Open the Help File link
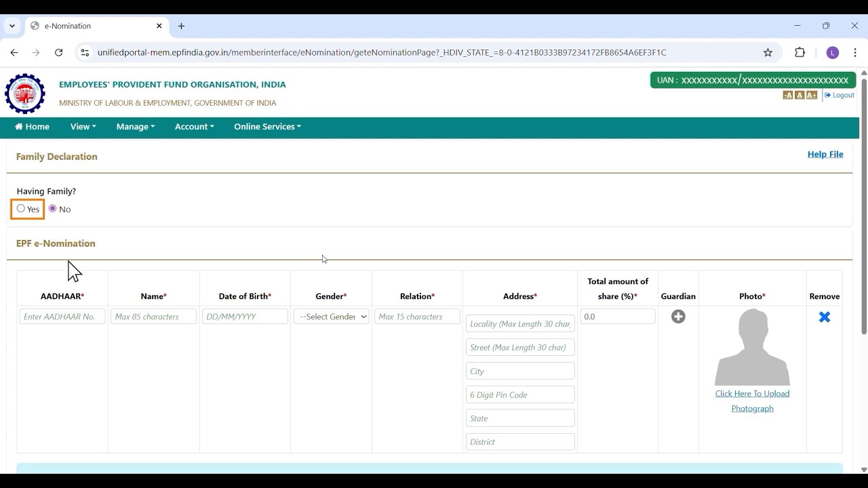This screenshot has height=488, width=868. [x=825, y=155]
